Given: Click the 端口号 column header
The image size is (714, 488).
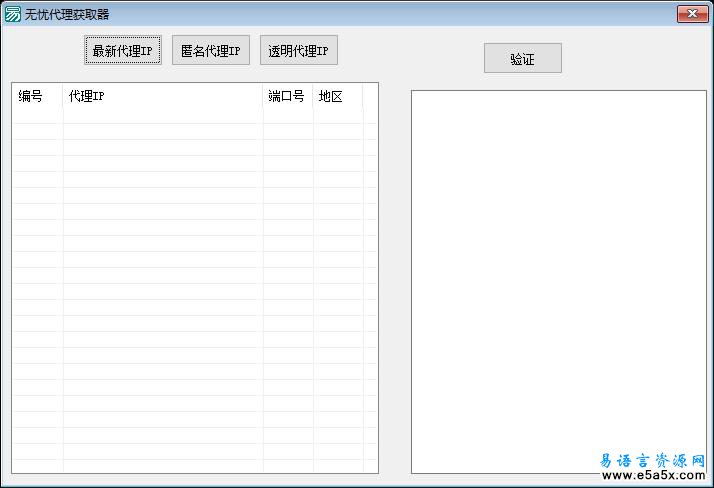Looking at the screenshot, I should pyautogui.click(x=288, y=96).
